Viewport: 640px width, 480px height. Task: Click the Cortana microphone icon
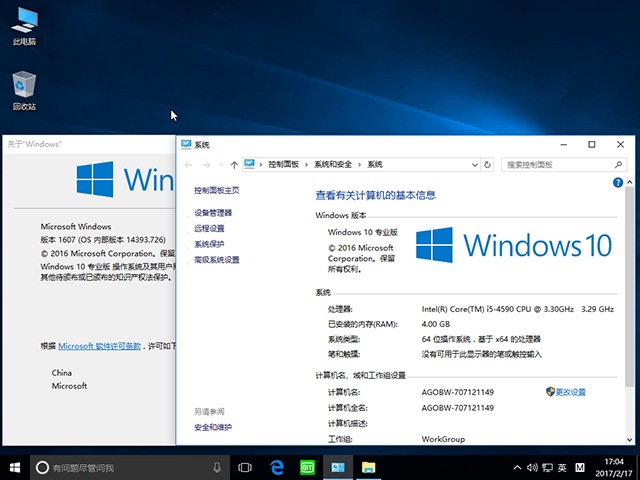click(217, 467)
